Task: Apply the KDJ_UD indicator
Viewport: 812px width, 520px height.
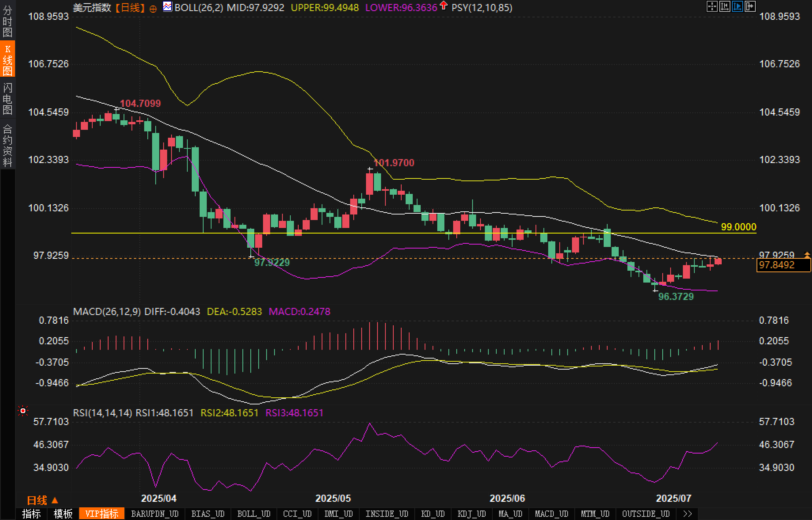Action: (x=471, y=514)
